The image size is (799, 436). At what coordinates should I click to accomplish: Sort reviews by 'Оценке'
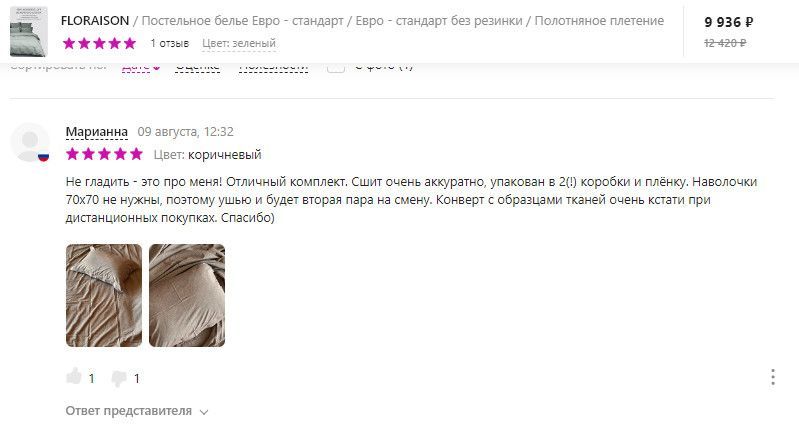pyautogui.click(x=198, y=67)
